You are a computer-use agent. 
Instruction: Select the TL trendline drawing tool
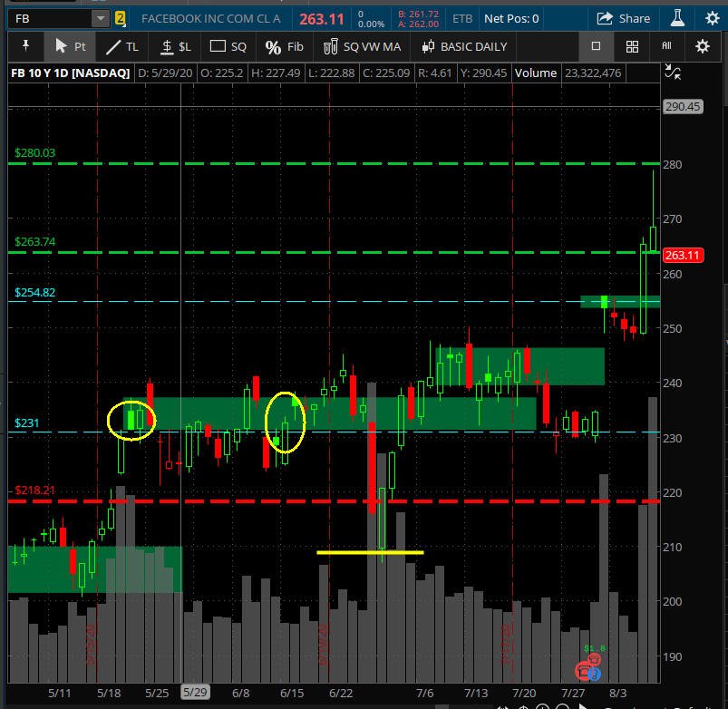coord(122,46)
